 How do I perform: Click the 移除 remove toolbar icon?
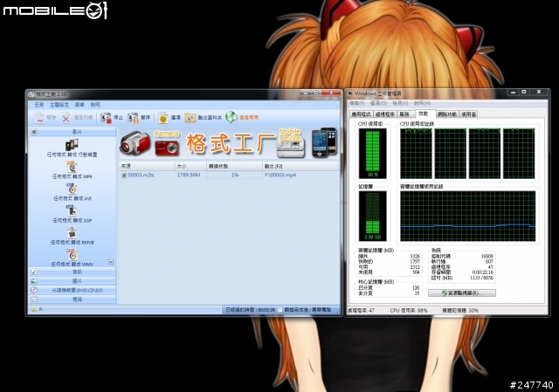click(39, 117)
